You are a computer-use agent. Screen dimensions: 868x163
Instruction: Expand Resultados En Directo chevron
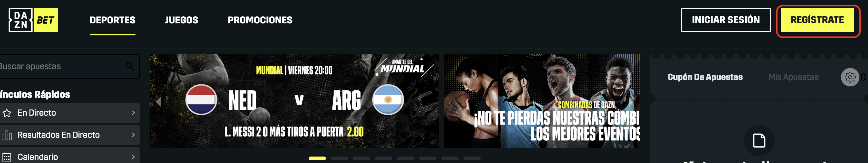coord(133,135)
